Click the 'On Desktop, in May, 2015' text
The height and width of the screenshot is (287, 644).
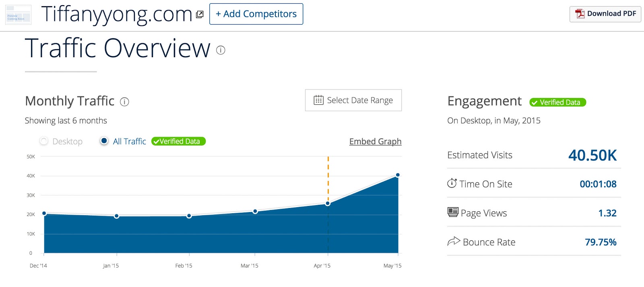click(494, 121)
